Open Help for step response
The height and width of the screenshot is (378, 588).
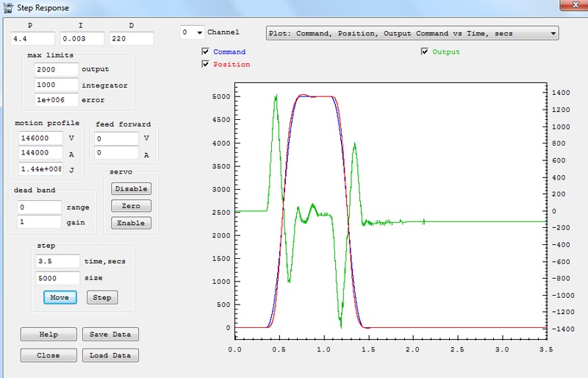pos(48,335)
